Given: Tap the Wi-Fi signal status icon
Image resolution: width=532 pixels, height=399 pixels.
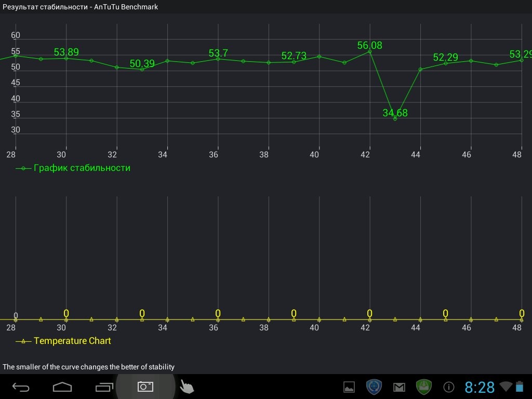Looking at the screenshot, I should 505,387.
